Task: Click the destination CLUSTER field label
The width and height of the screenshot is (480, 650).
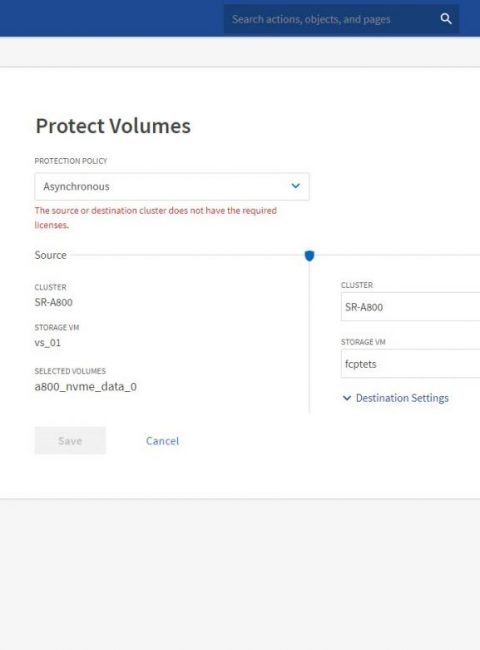Action: coord(357,285)
